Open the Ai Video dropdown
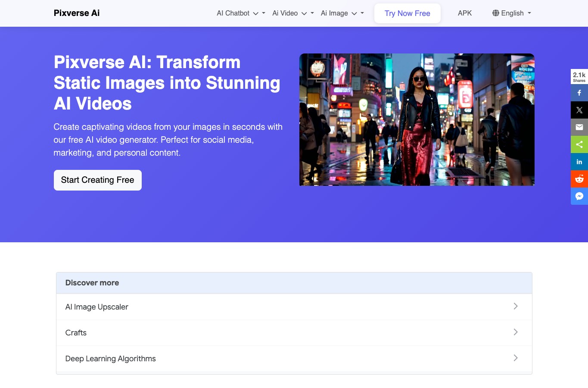Image resolution: width=588 pixels, height=388 pixels. click(293, 13)
